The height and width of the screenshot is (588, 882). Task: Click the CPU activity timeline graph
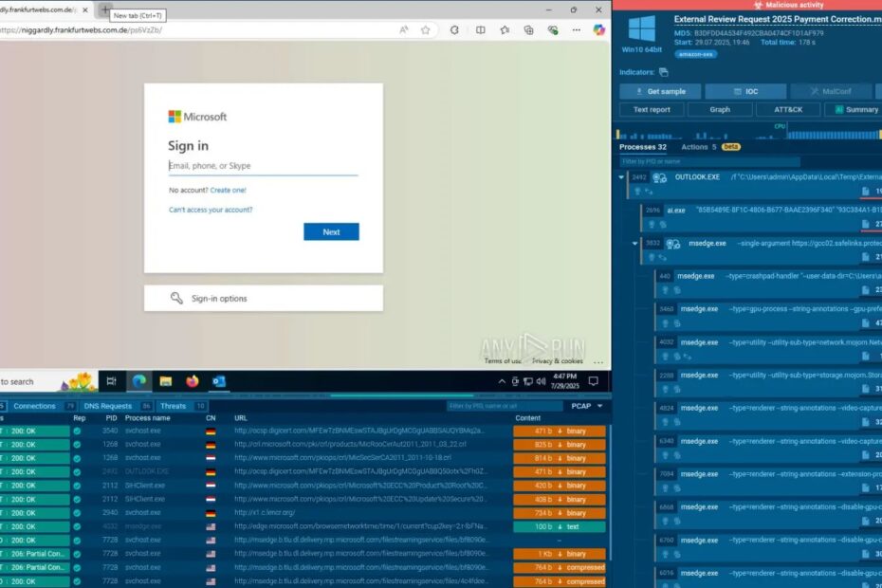pyautogui.click(x=749, y=132)
